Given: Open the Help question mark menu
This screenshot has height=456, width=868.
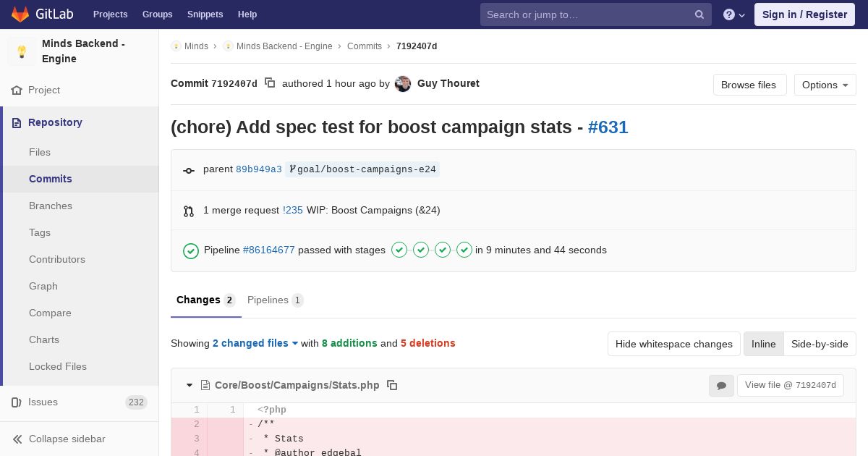Looking at the screenshot, I should pyautogui.click(x=734, y=14).
